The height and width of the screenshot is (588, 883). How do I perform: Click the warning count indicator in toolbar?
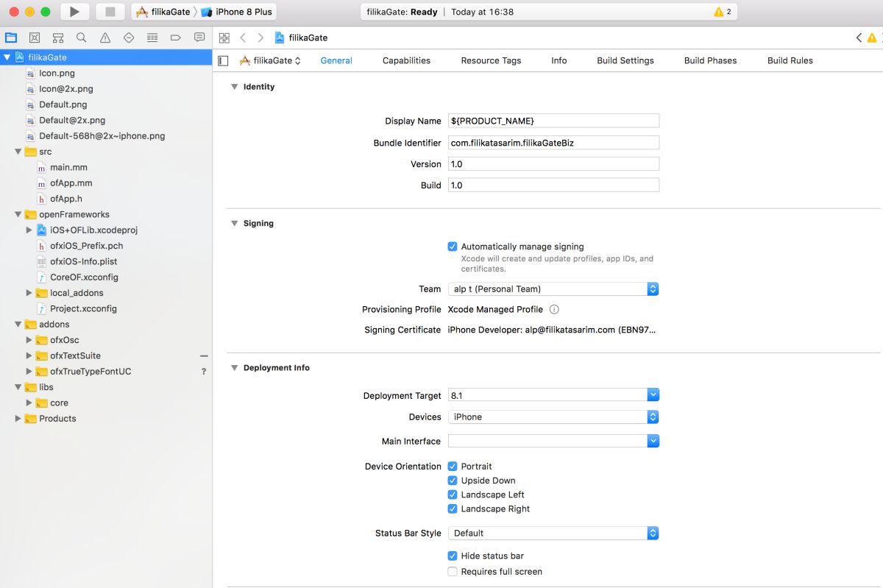click(x=723, y=12)
